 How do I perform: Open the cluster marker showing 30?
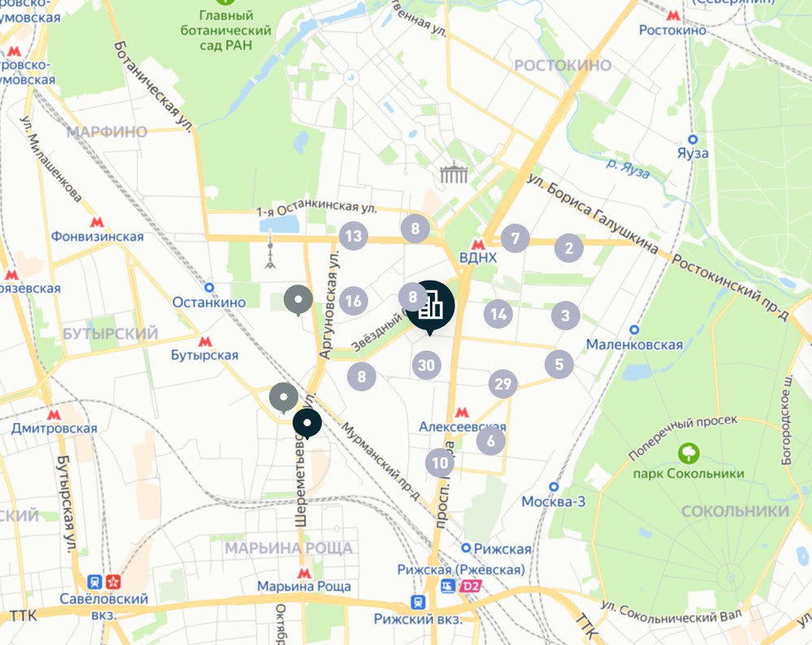click(426, 364)
